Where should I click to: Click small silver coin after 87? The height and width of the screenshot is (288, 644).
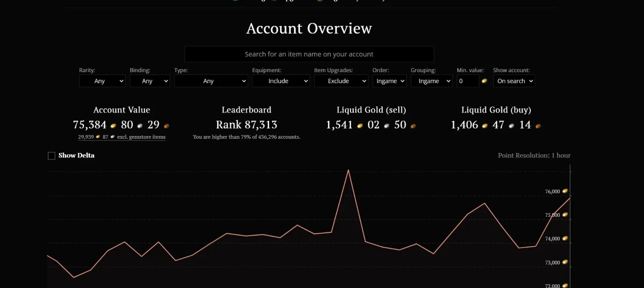113,137
